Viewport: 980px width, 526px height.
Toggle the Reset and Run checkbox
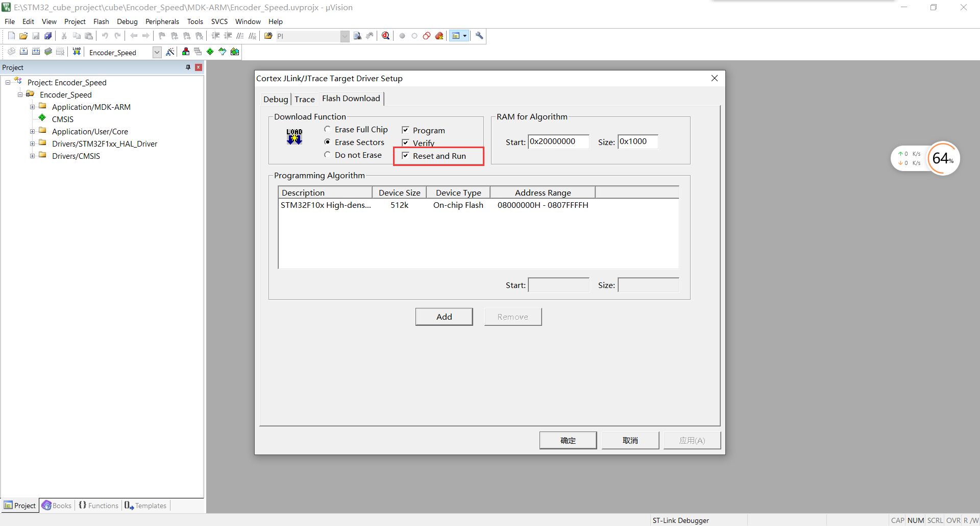(405, 156)
